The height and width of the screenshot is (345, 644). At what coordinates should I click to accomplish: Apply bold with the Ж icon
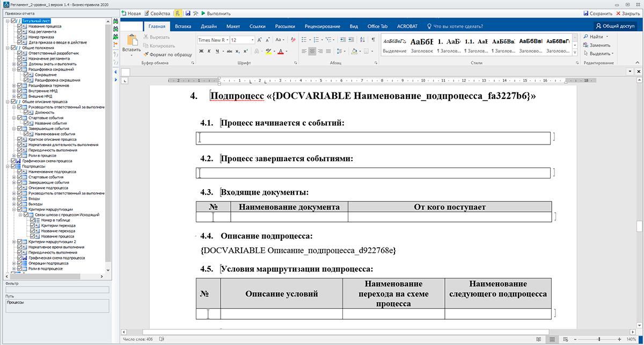point(201,51)
